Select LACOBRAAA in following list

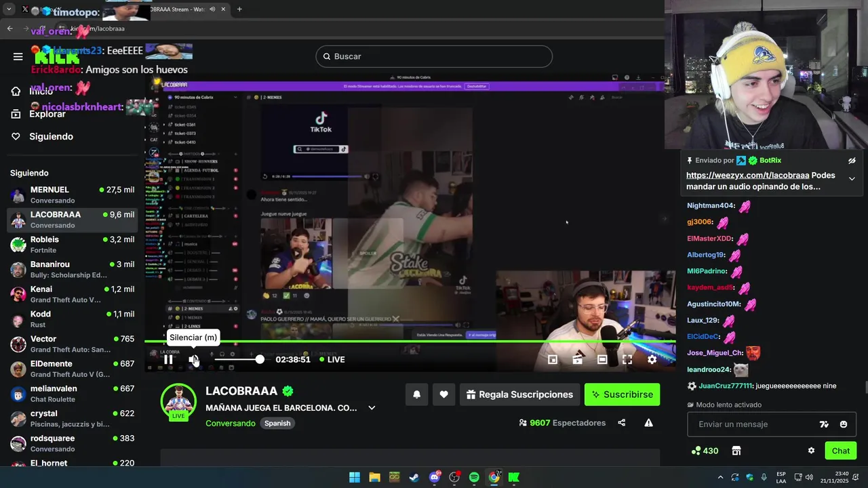[72, 220]
